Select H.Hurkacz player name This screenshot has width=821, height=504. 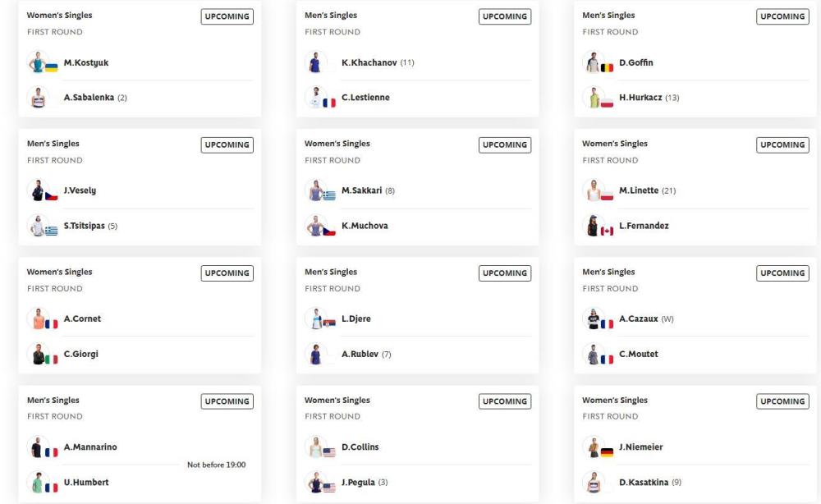[x=640, y=98]
